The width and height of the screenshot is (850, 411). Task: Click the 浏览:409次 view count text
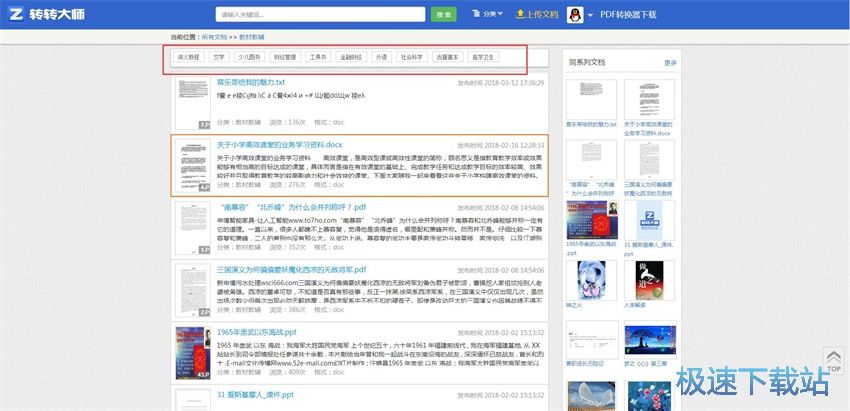pos(288,372)
